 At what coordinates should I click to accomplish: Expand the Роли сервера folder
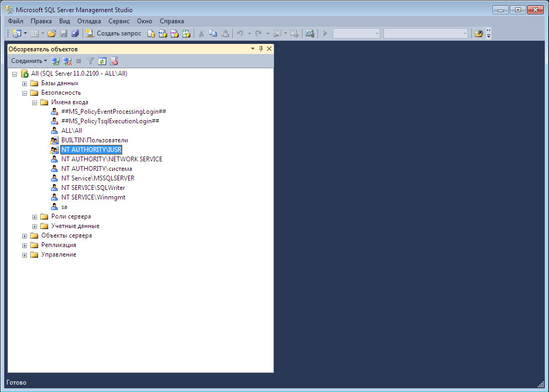tap(35, 217)
